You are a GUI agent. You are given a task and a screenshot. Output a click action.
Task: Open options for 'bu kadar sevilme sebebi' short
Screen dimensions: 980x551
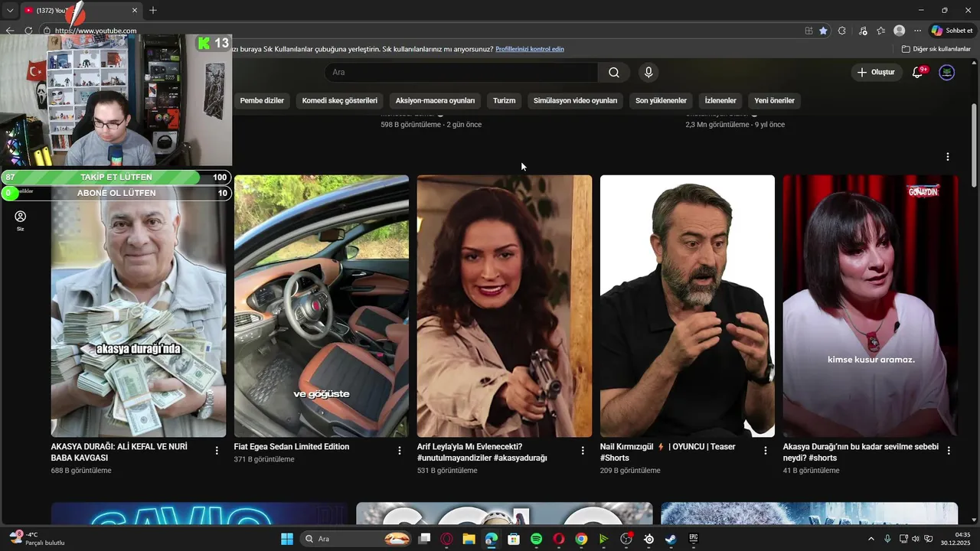[x=949, y=451]
